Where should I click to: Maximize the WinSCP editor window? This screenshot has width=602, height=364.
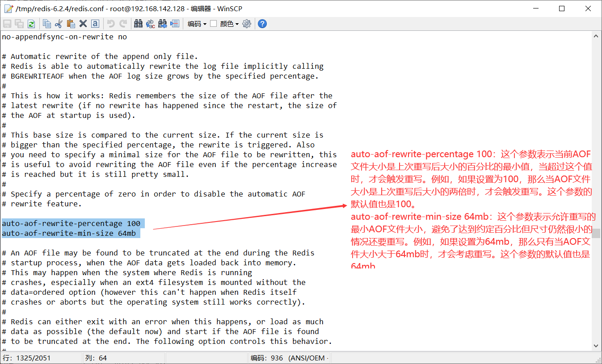point(562,8)
